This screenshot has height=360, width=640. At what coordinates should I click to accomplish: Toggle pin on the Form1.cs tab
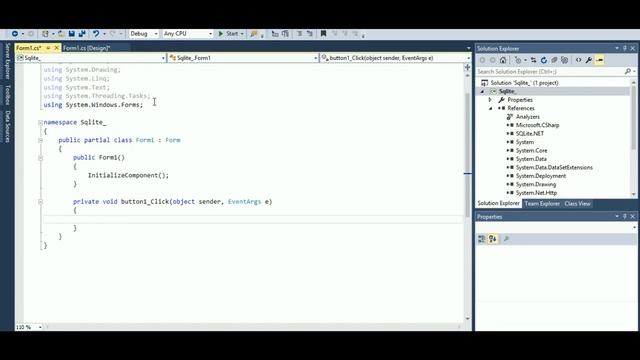click(x=48, y=48)
